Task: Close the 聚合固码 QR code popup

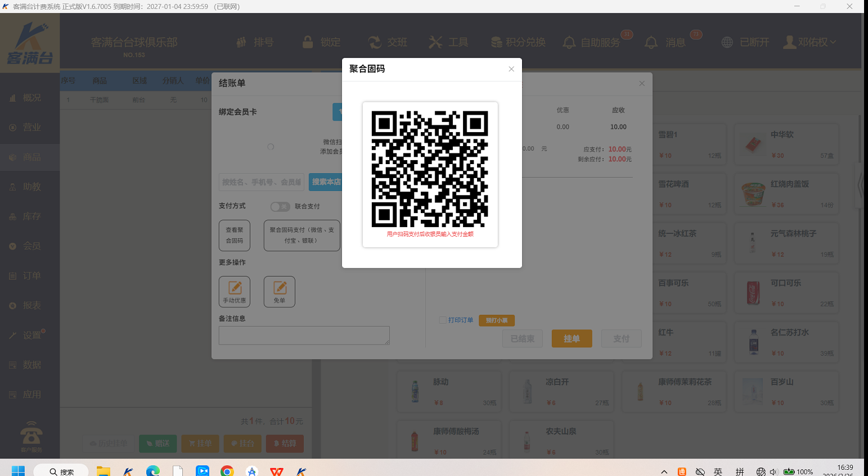Action: (511, 69)
